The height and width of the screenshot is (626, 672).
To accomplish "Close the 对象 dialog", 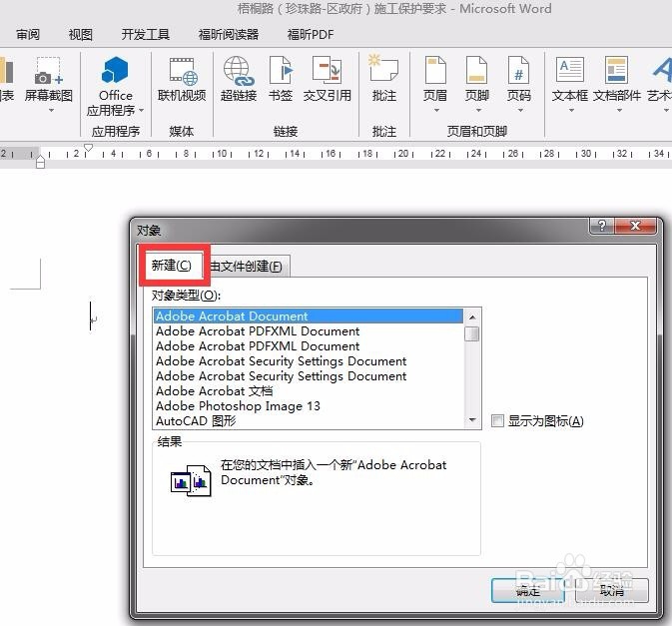I will (635, 226).
